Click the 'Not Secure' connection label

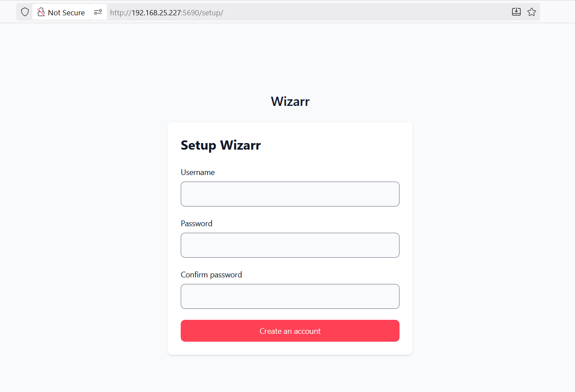[66, 13]
